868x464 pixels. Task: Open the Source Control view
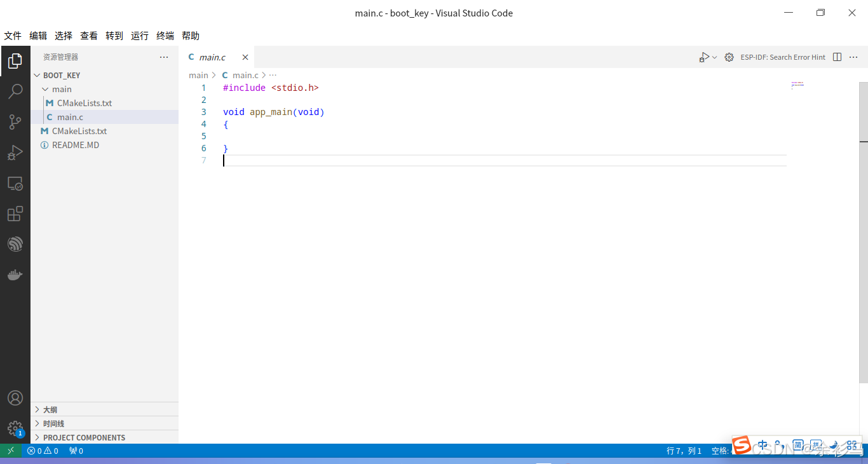[x=15, y=122]
